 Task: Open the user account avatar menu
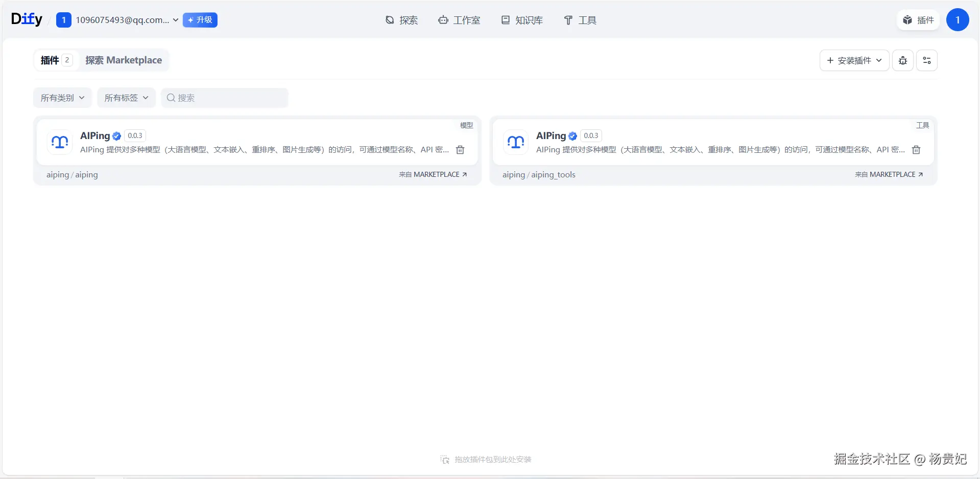point(958,20)
